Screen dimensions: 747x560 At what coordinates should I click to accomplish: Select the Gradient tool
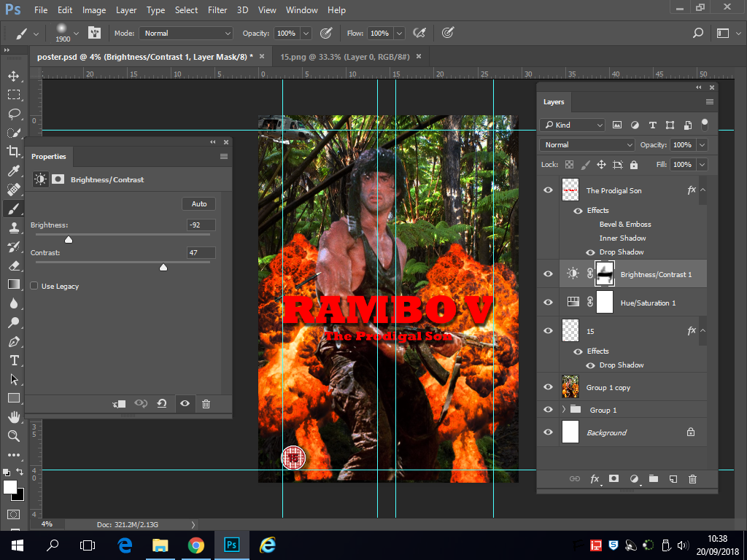tap(13, 284)
